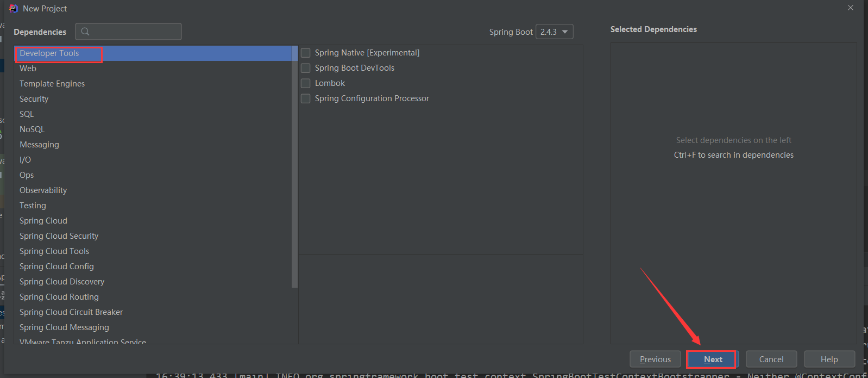The image size is (868, 378).
Task: Check the Lombok dependency checkbox
Action: 306,83
